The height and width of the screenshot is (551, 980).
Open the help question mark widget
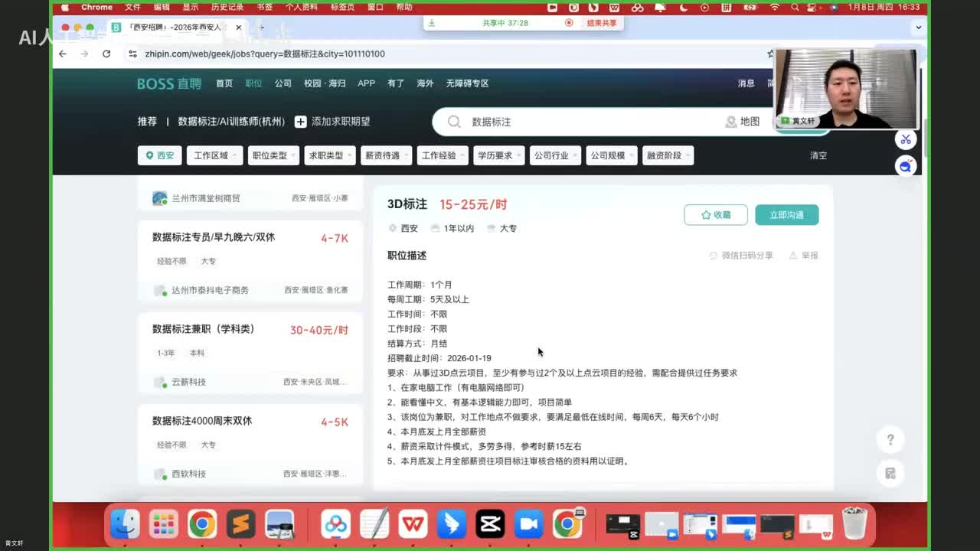click(890, 439)
